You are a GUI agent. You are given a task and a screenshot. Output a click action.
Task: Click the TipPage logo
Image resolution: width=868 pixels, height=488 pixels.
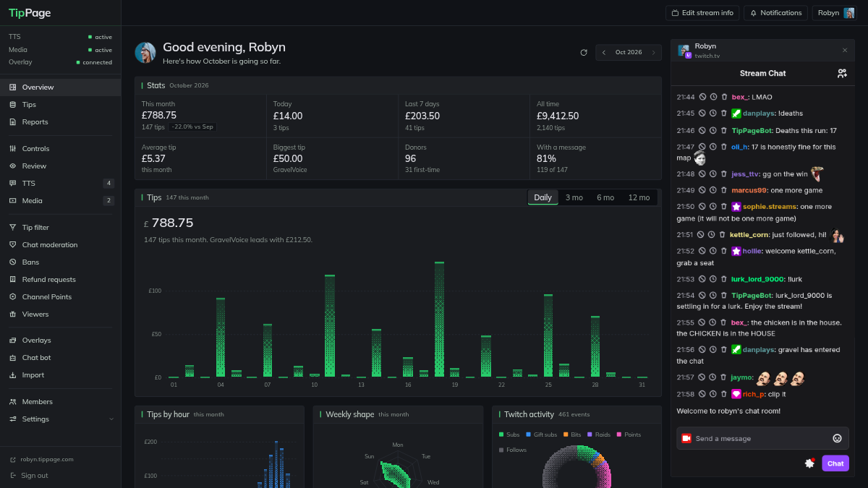click(30, 13)
